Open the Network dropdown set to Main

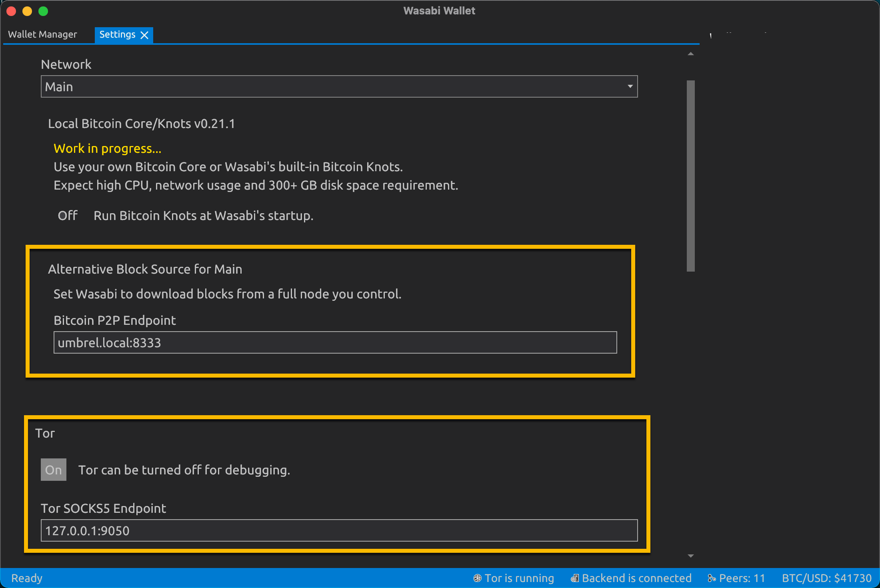click(339, 86)
